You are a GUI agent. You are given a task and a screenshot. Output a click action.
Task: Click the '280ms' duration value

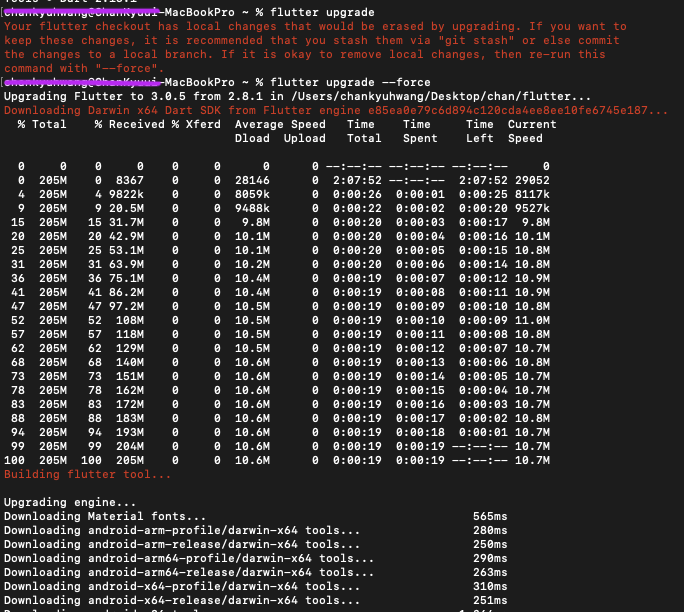coord(490,530)
